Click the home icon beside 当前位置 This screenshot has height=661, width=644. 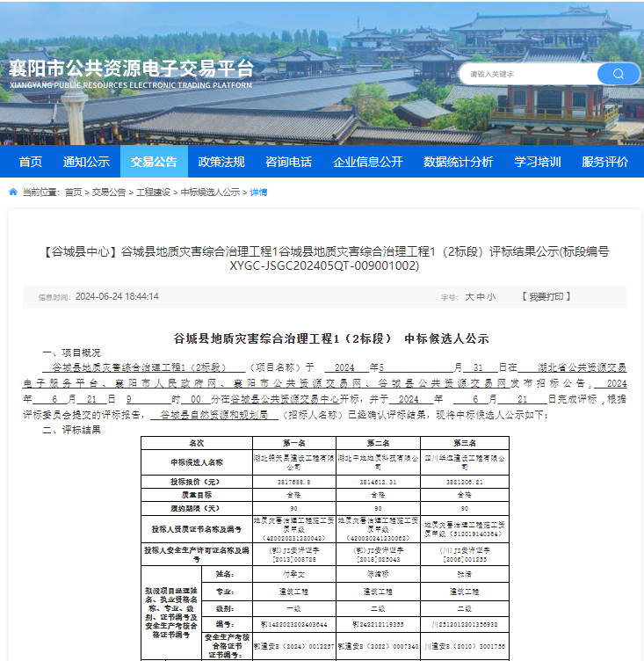[13, 192]
